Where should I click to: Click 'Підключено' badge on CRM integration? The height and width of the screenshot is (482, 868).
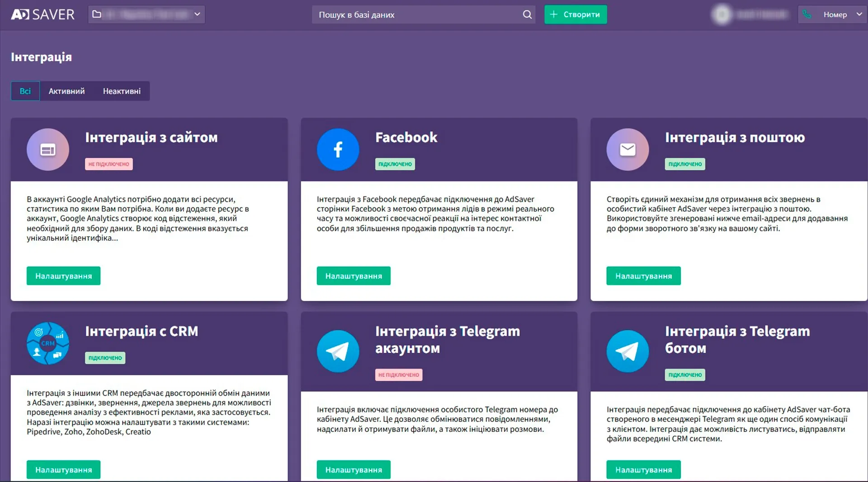[x=105, y=358]
